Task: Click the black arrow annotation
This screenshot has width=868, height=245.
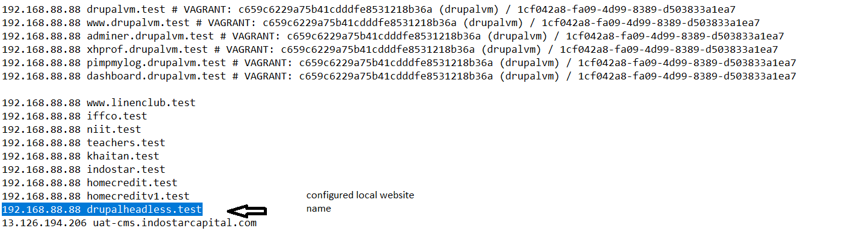Action: [x=247, y=211]
